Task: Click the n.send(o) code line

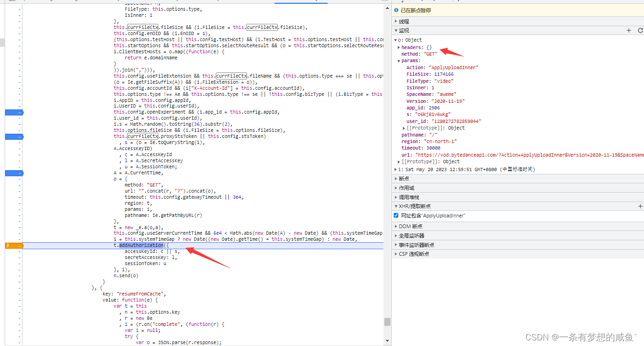Action: click(126, 275)
